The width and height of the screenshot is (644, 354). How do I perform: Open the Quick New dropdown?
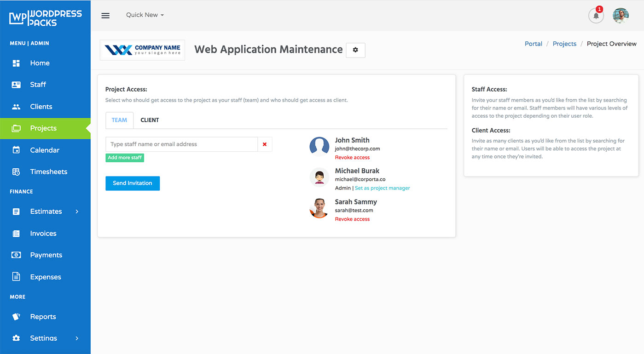(144, 15)
